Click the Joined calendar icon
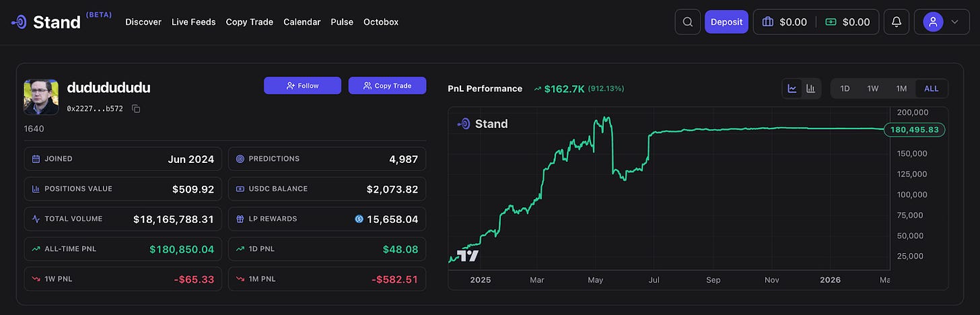 [36, 159]
